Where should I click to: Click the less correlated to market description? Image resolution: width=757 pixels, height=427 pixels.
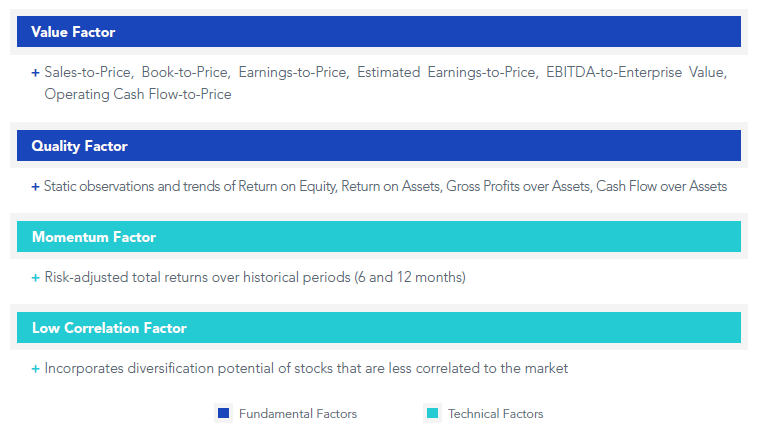[306, 369]
